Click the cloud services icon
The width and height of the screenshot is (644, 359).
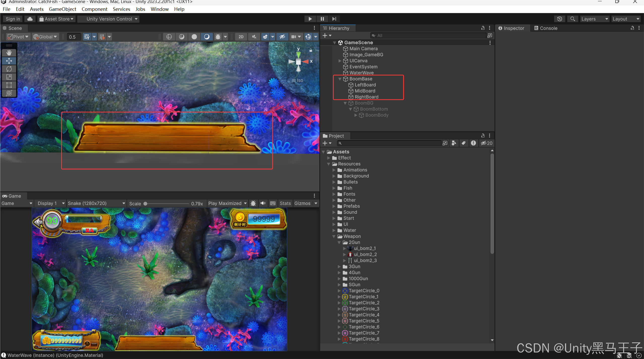click(30, 19)
